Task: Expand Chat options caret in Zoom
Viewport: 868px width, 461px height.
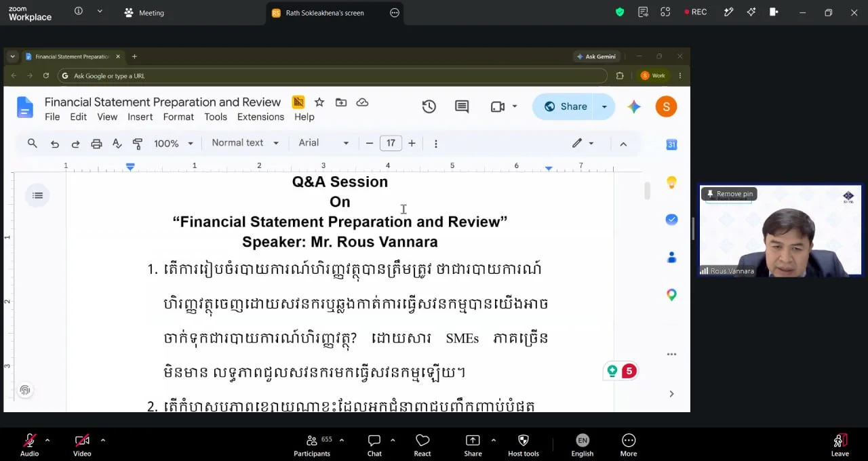Action: click(393, 440)
